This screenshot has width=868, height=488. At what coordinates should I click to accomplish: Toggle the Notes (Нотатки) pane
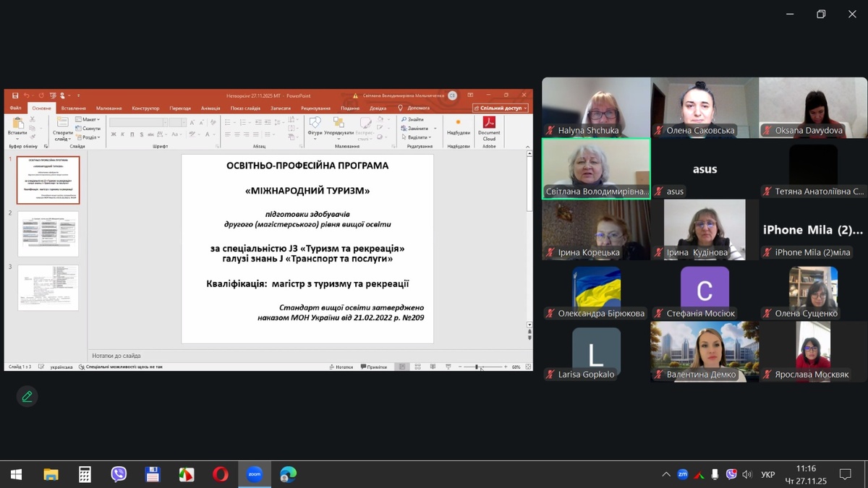pyautogui.click(x=340, y=367)
